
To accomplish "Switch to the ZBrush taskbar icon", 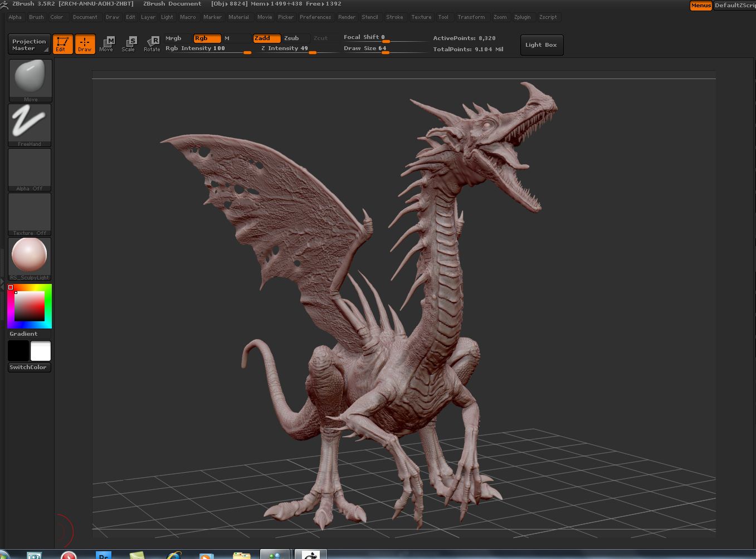I will point(310,555).
